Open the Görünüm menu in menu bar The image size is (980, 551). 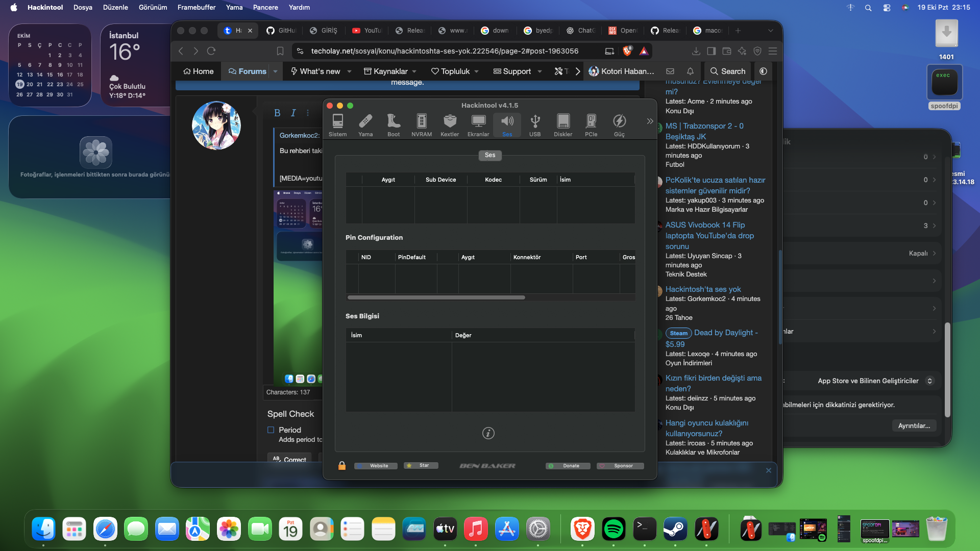coord(153,7)
